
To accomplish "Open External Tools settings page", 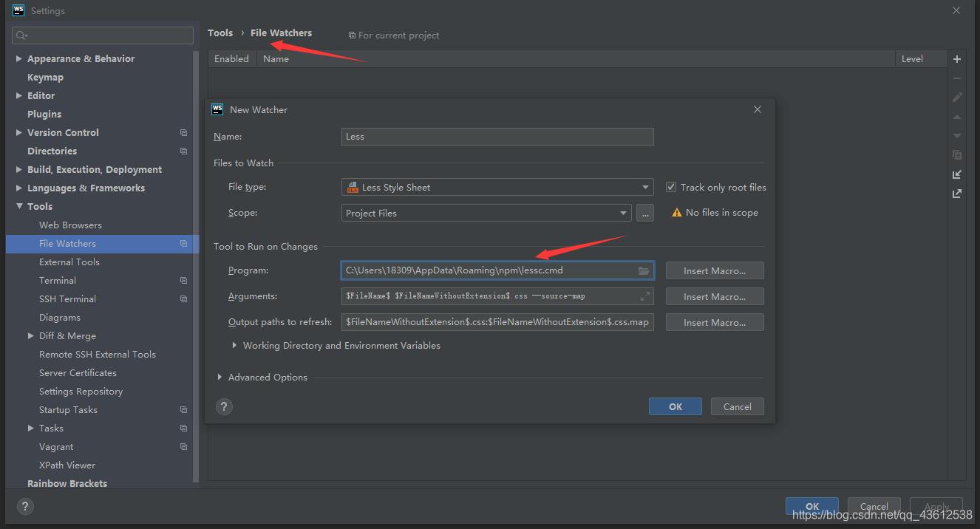I will coord(69,262).
